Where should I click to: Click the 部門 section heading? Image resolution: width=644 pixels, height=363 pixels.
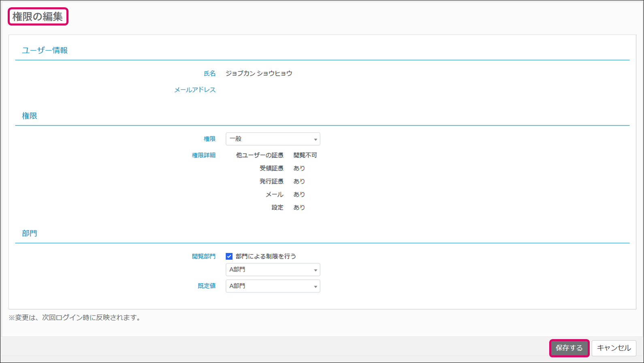[x=30, y=234]
